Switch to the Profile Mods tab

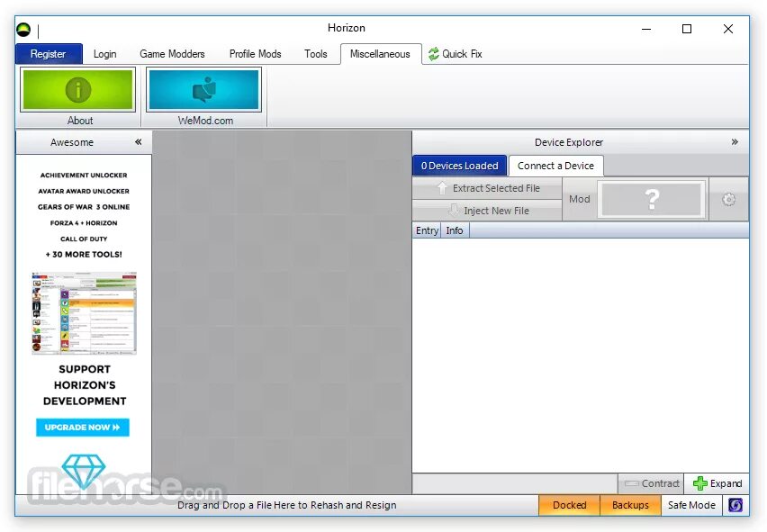(x=256, y=54)
